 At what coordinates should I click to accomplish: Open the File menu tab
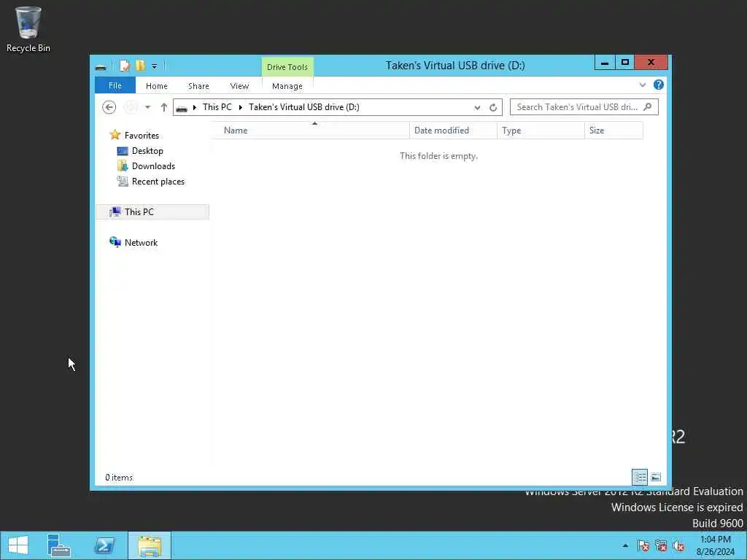point(115,86)
